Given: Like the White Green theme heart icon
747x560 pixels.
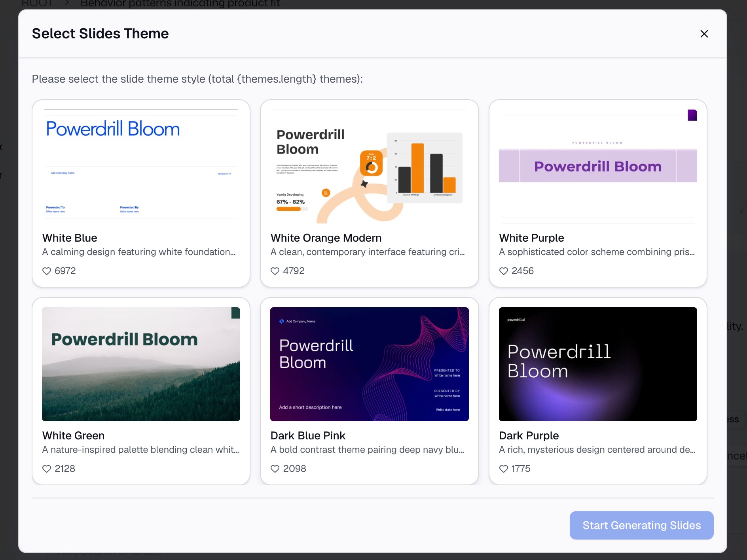Looking at the screenshot, I should 47,469.
